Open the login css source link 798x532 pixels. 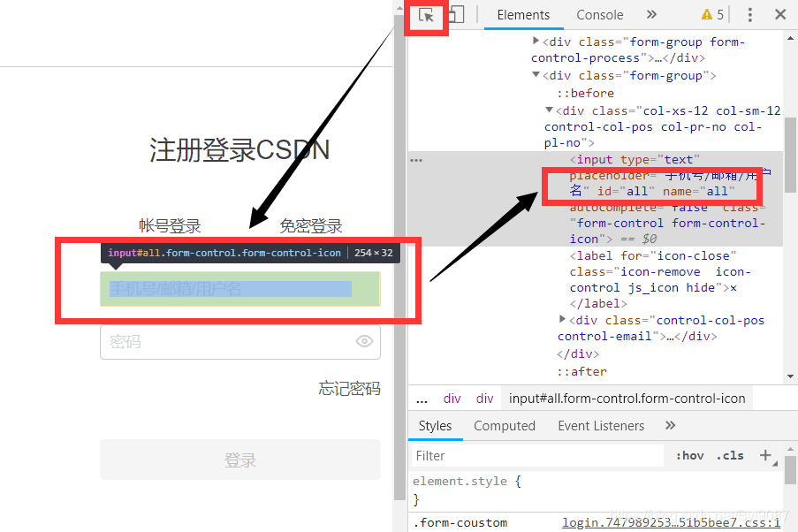671,523
